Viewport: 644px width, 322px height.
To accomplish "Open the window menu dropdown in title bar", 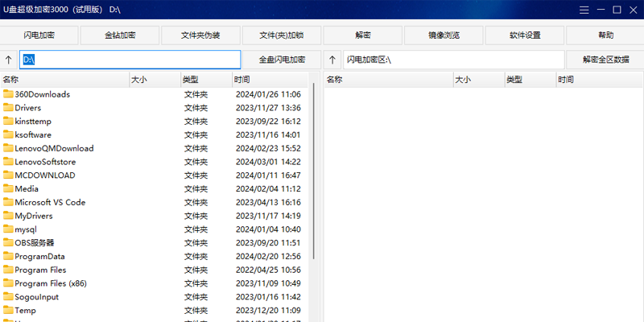I will (584, 10).
